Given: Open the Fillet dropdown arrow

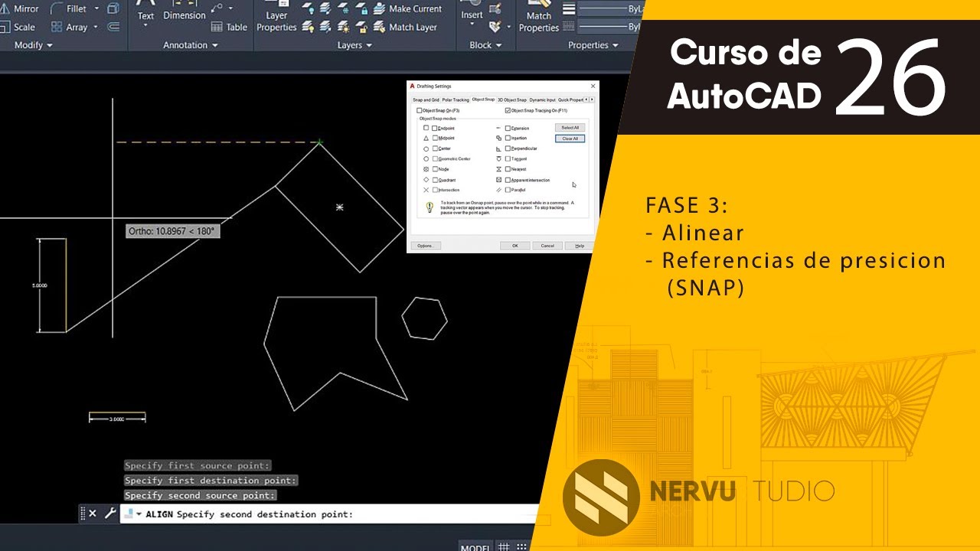Looking at the screenshot, I should pyautogui.click(x=96, y=8).
